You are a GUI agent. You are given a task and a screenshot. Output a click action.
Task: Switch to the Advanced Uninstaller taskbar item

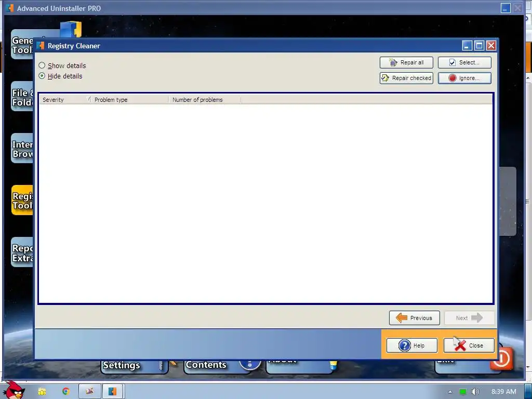click(x=113, y=392)
